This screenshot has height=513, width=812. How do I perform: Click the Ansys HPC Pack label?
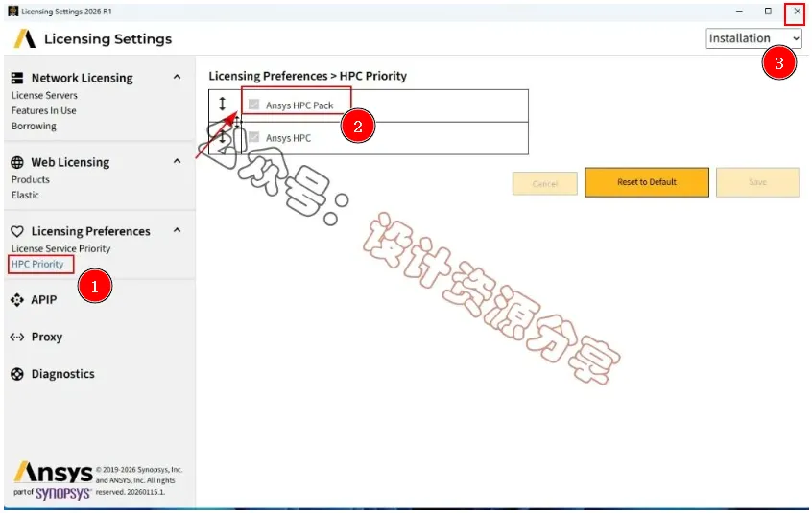click(299, 105)
